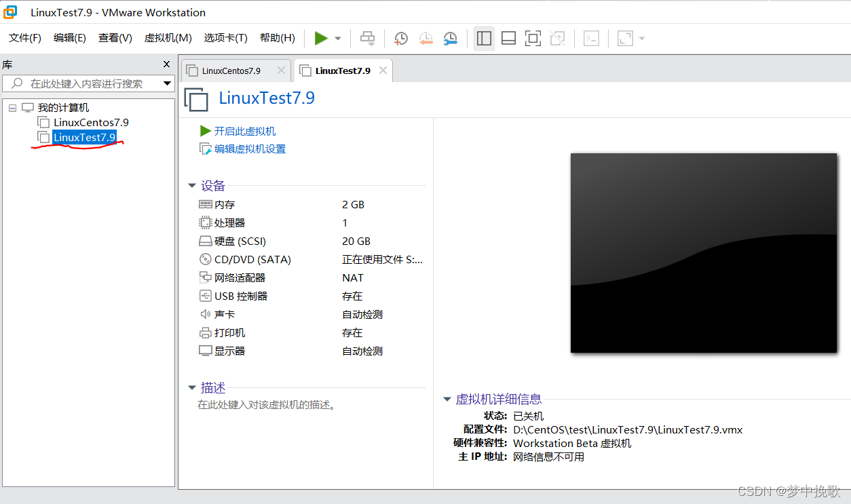Click the green power-on play button
This screenshot has width=851, height=504.
321,39
